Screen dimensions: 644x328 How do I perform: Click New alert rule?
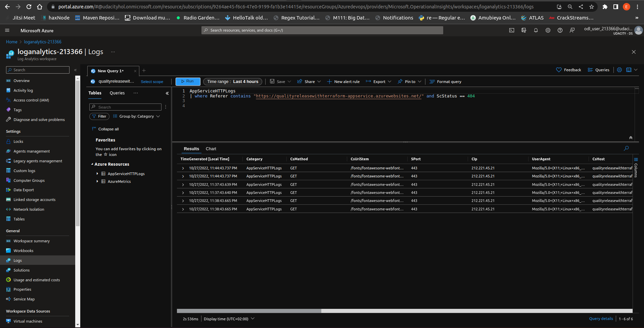point(343,82)
